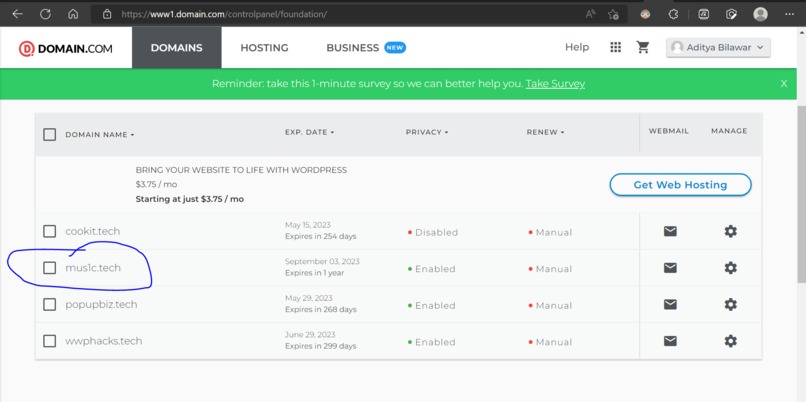The width and height of the screenshot is (806, 402).
Task: Click the September 03, 2023 expiry date
Action: 322,261
